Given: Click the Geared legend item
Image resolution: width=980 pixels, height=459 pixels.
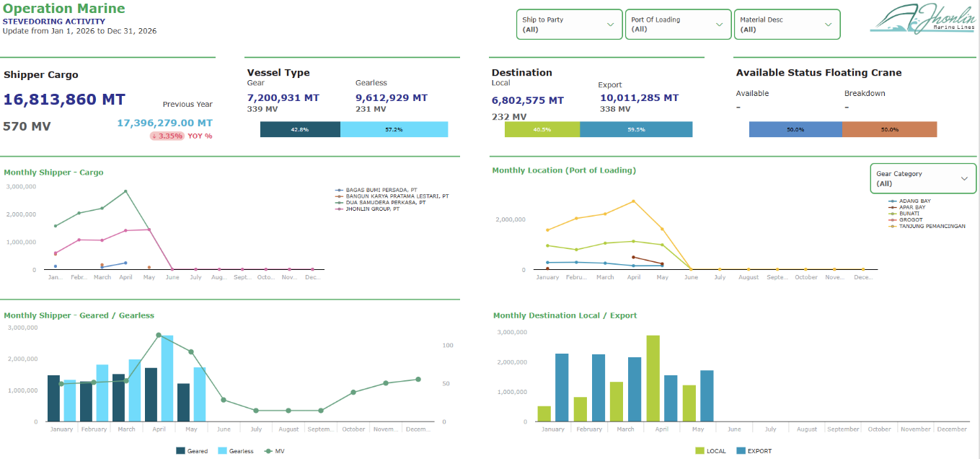Looking at the screenshot, I should pyautogui.click(x=192, y=451).
